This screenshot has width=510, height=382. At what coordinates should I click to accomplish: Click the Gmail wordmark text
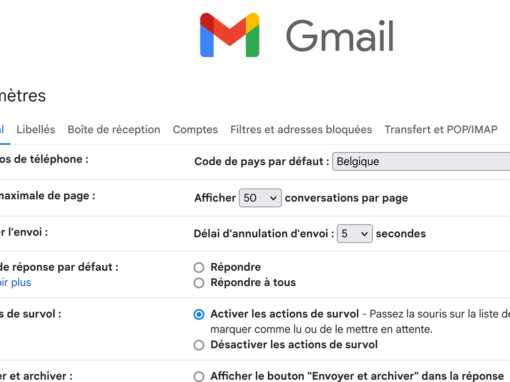[340, 36]
